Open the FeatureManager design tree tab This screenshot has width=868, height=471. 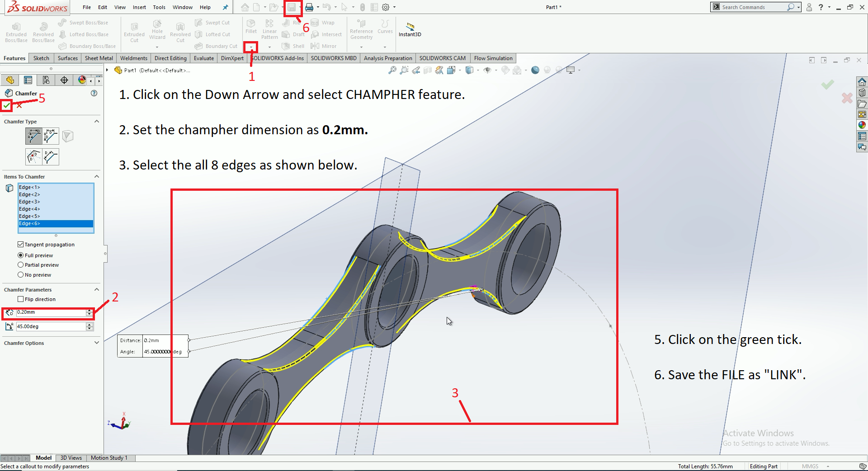(x=10, y=80)
